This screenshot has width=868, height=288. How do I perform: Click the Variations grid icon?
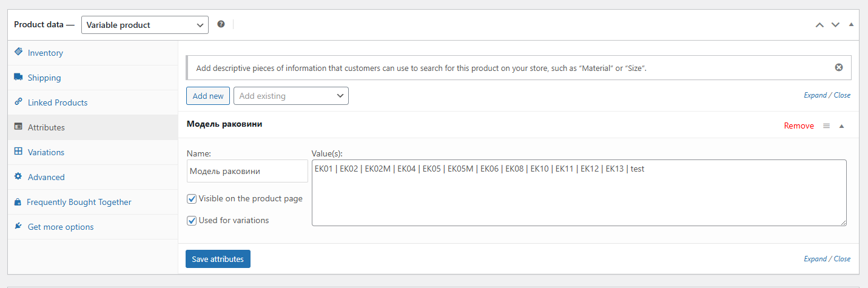coord(18,152)
